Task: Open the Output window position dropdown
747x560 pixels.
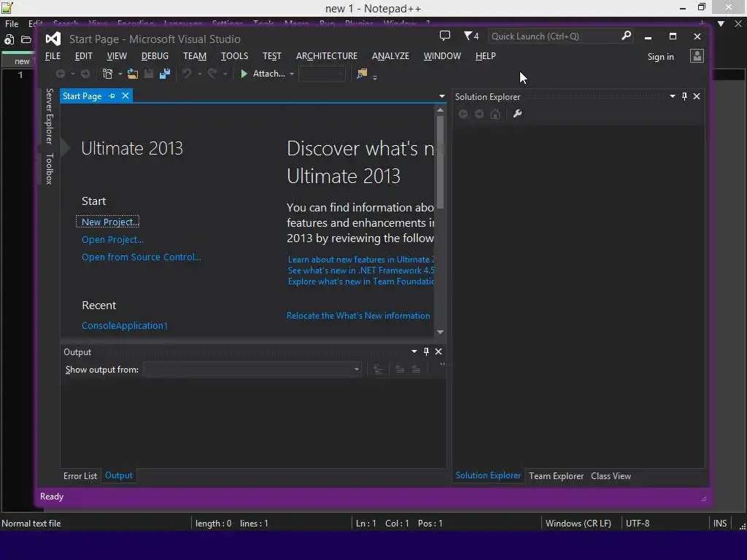Action: click(x=414, y=351)
